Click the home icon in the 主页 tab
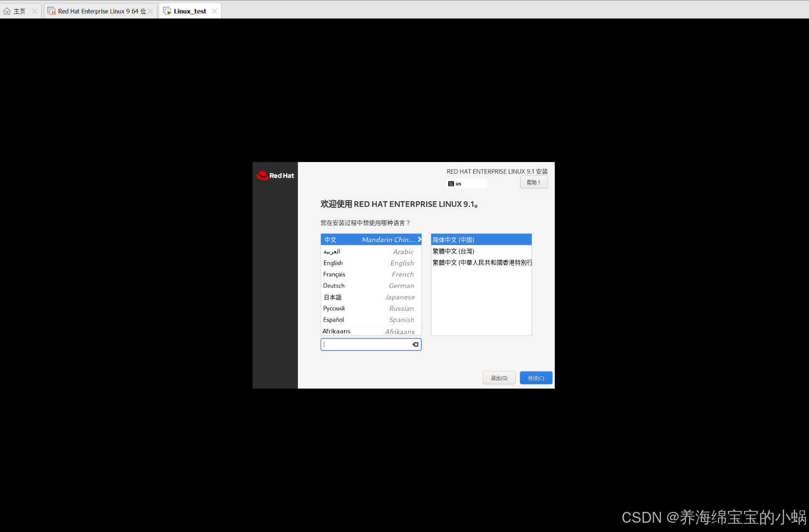Screen dimensions: 809x532 [7, 11]
